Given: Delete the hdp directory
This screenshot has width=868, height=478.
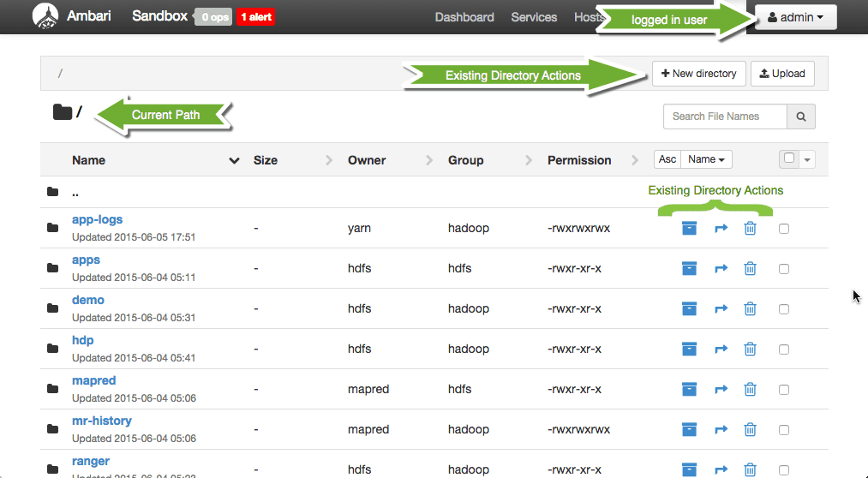Looking at the screenshot, I should point(750,350).
